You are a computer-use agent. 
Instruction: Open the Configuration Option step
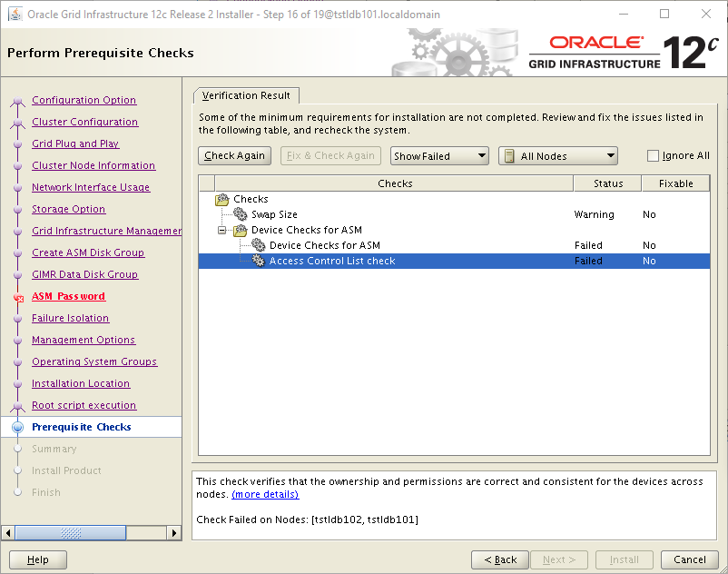click(x=84, y=100)
